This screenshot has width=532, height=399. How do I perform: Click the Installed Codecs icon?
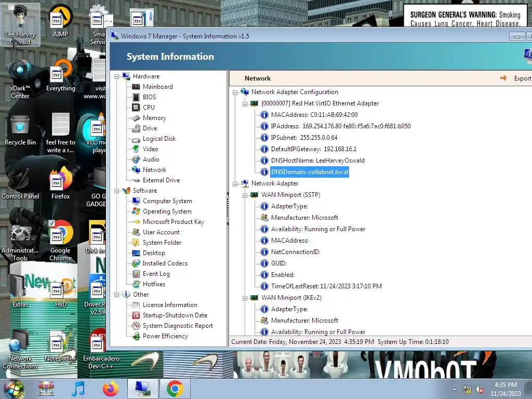tap(136, 263)
